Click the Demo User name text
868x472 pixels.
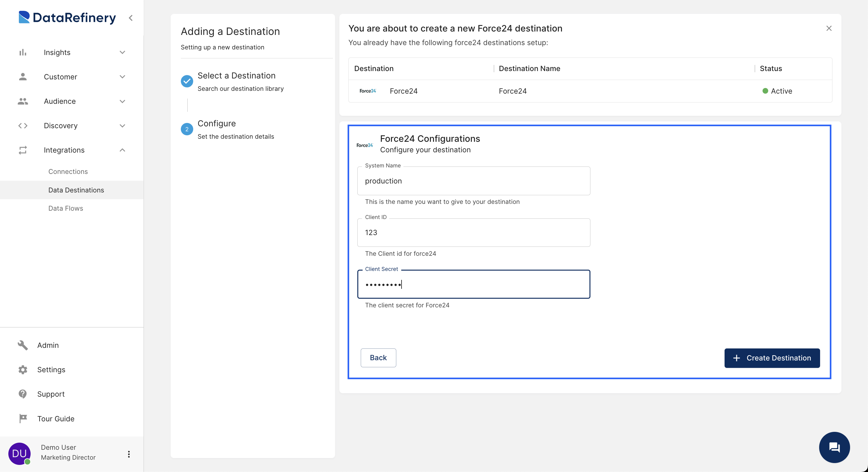58,447
